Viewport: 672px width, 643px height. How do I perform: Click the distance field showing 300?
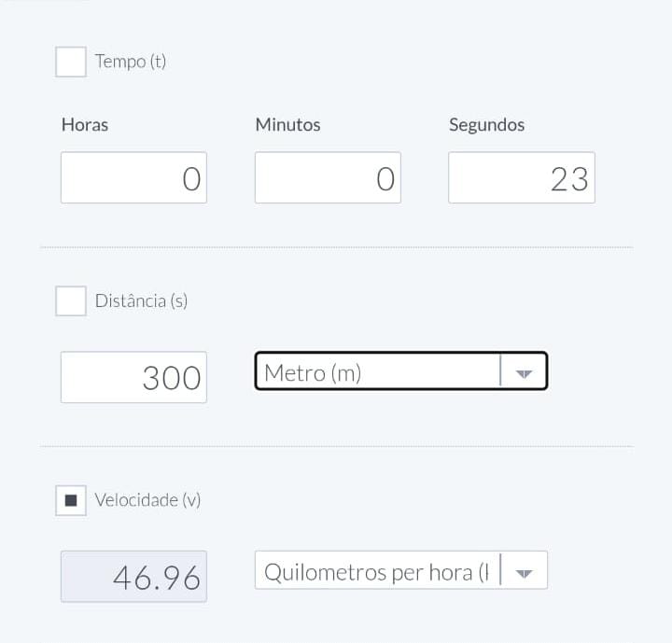pyautogui.click(x=133, y=378)
